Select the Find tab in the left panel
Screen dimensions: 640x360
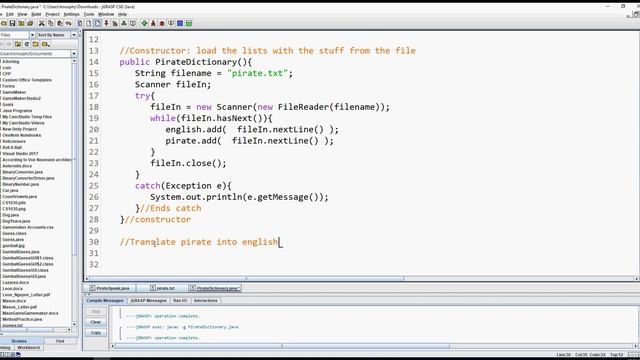(x=60, y=341)
